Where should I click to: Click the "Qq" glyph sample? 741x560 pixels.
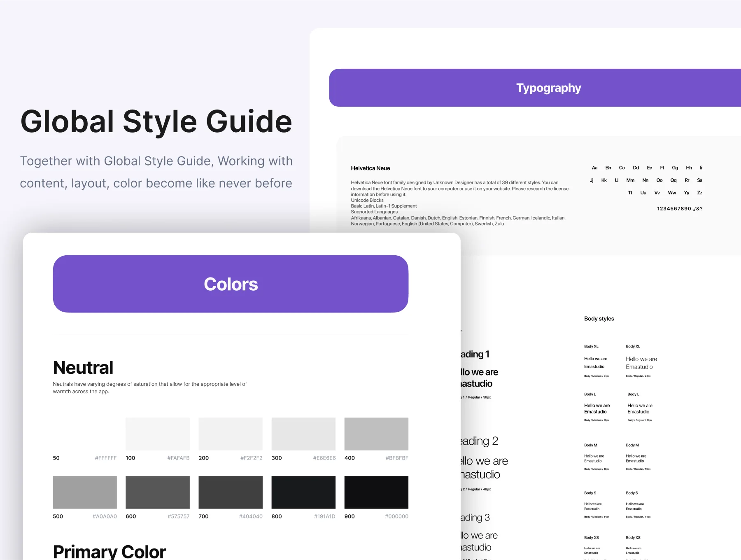coord(673,180)
